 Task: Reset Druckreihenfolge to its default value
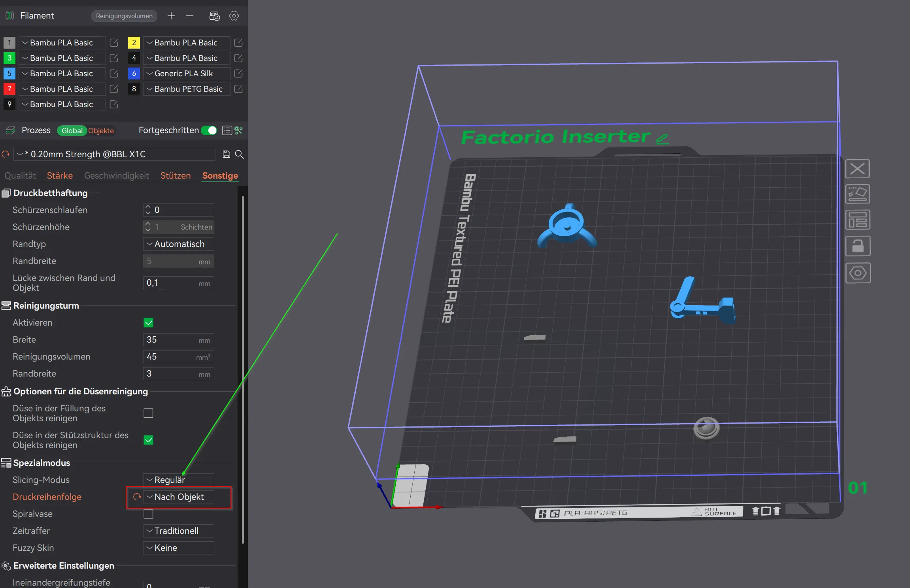point(137,497)
